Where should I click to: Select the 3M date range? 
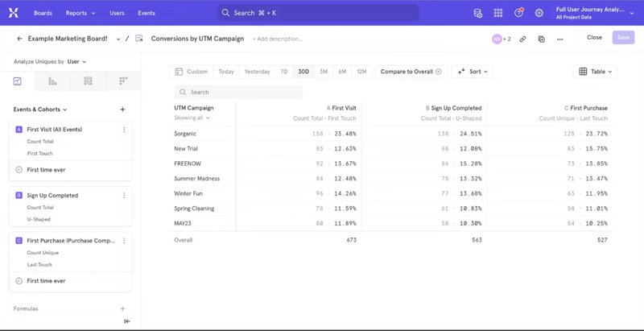323,72
